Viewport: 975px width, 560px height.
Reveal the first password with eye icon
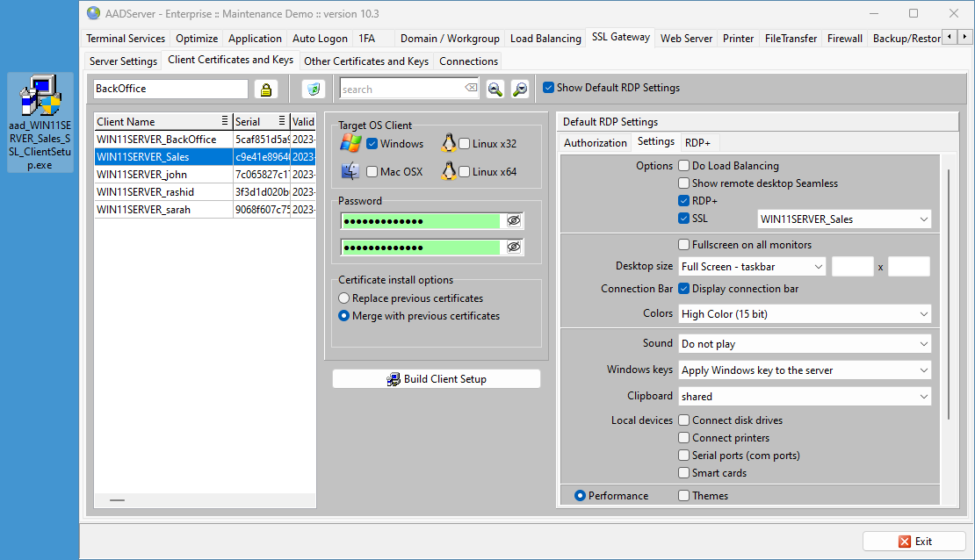coord(514,221)
